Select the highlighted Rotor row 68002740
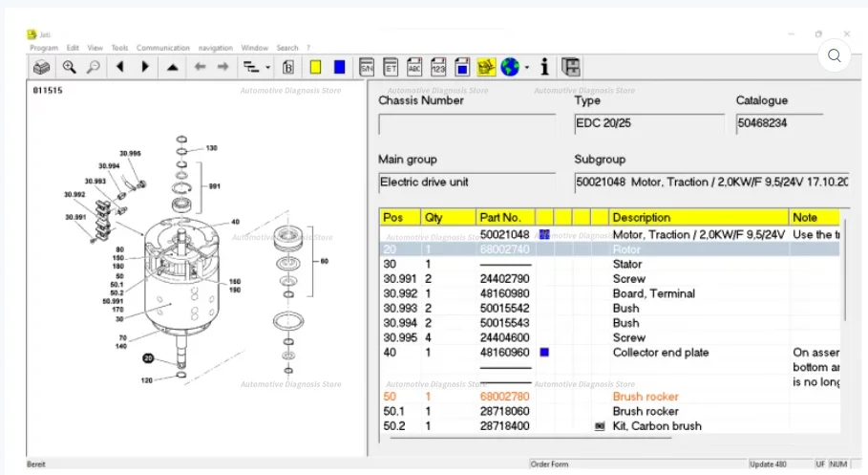Screen dimensions: 868x475 [609, 249]
